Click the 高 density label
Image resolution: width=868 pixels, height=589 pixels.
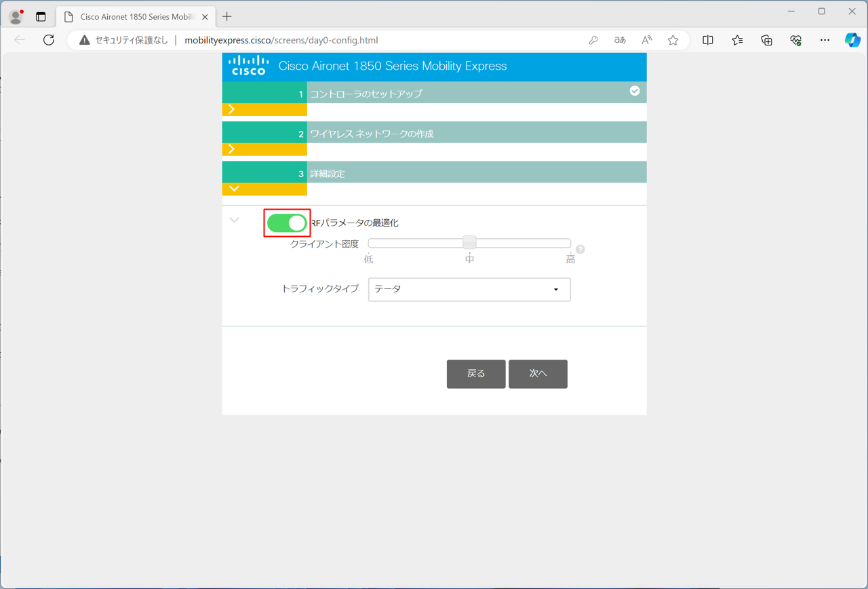coord(570,259)
